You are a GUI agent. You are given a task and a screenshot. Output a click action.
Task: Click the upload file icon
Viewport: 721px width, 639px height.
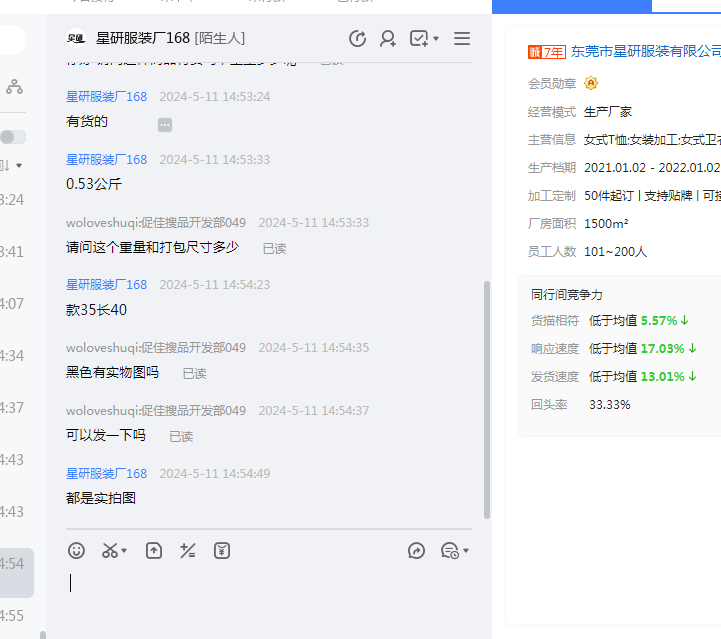click(x=154, y=550)
